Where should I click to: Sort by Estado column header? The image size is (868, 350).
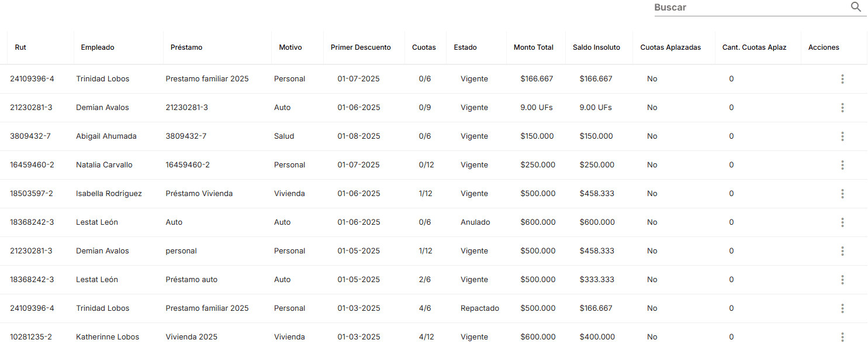pos(465,47)
